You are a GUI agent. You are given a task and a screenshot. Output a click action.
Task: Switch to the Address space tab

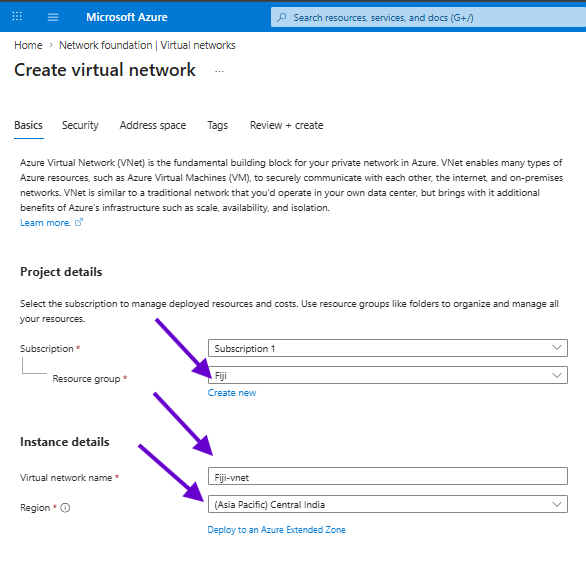point(152,125)
